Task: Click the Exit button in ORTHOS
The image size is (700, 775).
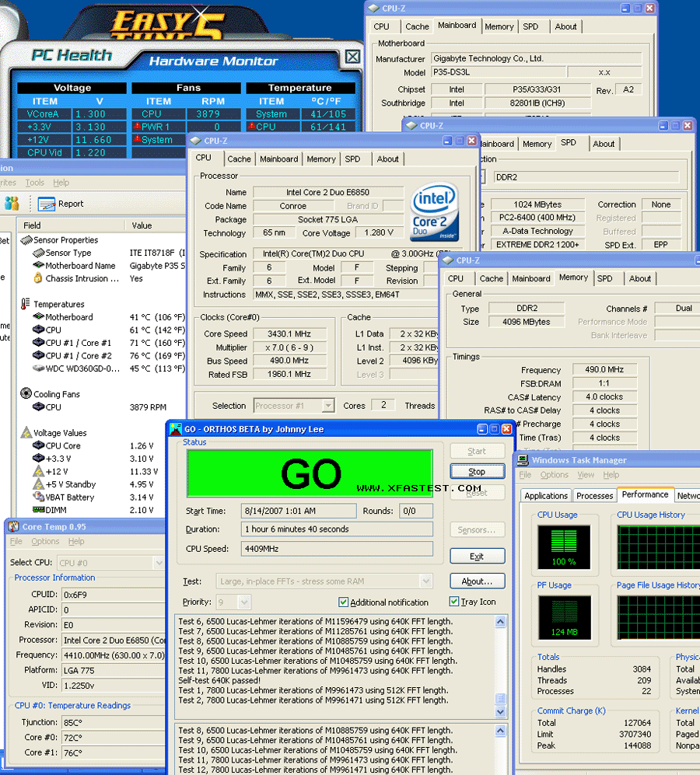Action: pyautogui.click(x=478, y=557)
